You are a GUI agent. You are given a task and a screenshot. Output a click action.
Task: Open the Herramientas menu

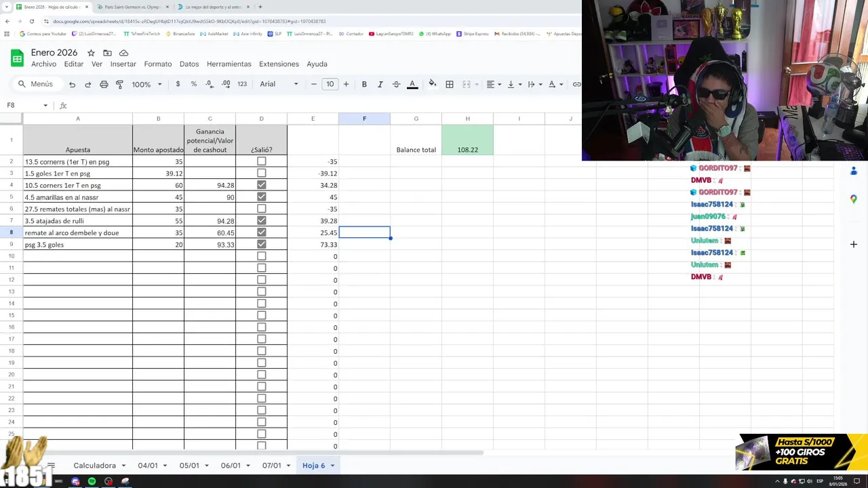[x=229, y=64]
